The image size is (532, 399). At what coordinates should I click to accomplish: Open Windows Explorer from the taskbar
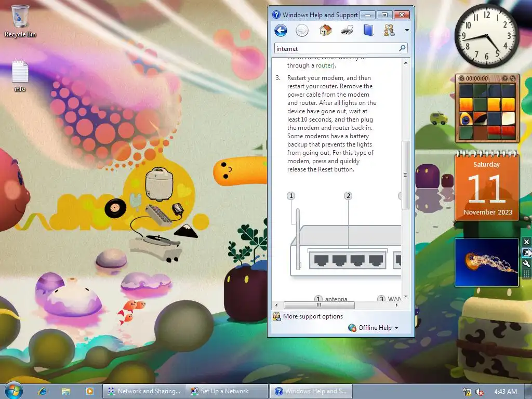tap(65, 391)
